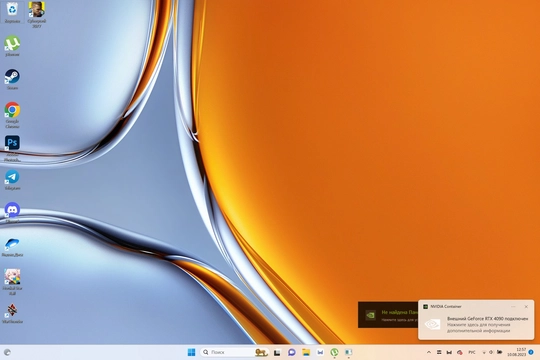The width and height of the screenshot is (540, 360).
Task: Open the battery tray icon
Action: [499, 352]
